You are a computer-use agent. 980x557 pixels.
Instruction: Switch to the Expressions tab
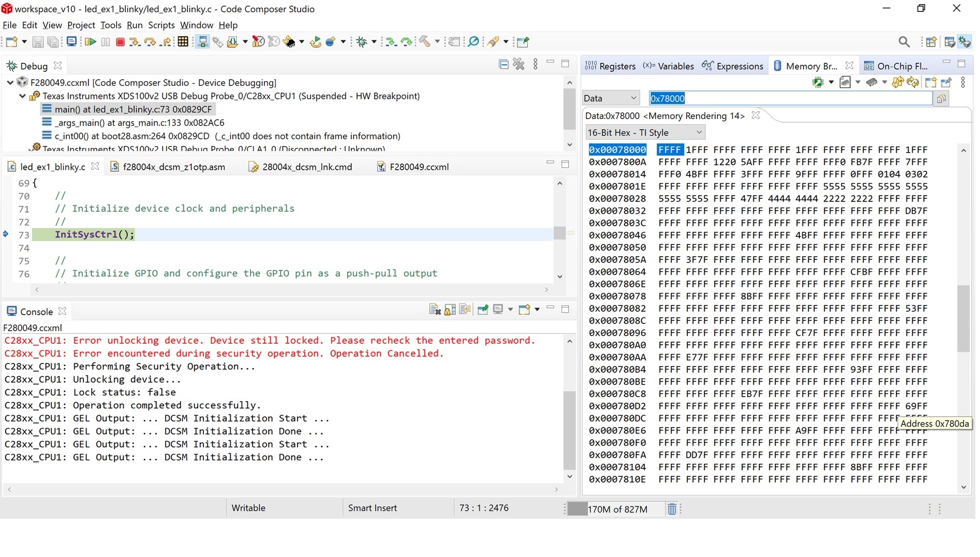click(x=732, y=66)
